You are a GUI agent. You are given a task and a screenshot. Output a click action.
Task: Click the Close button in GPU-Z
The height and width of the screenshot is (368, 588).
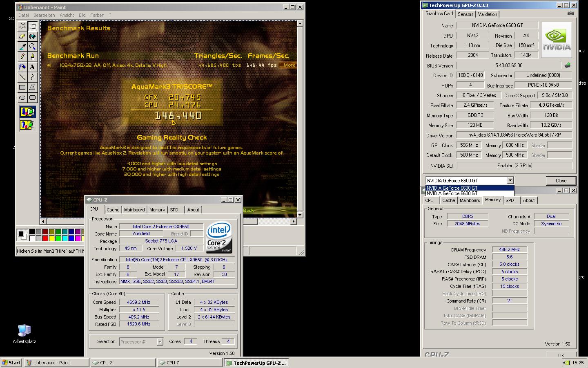561,181
